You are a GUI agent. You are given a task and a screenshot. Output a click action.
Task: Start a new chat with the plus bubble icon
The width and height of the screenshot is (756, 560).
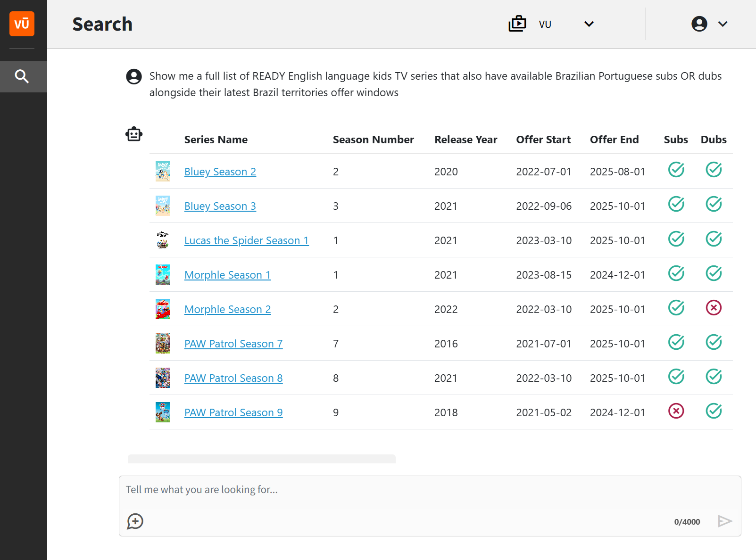(135, 522)
